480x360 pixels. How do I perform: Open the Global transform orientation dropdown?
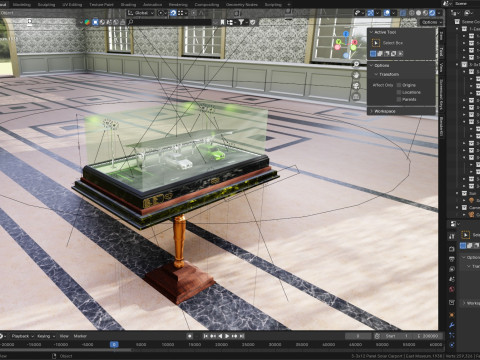[141, 13]
